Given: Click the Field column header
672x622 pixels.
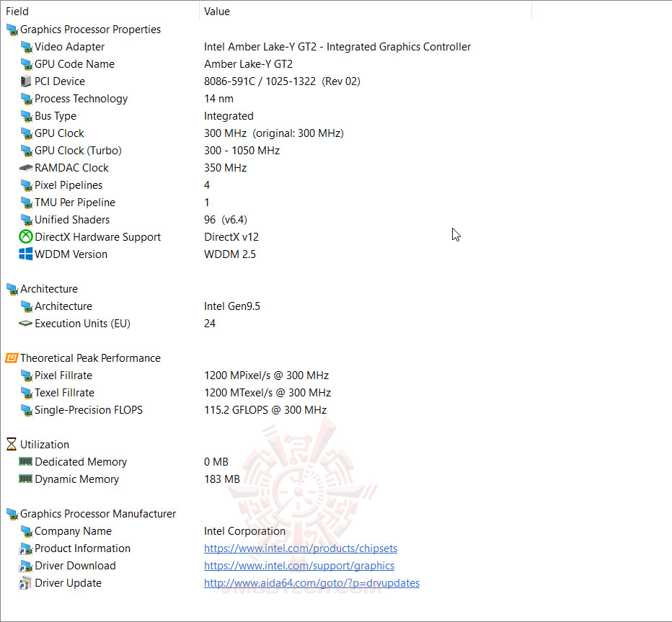Looking at the screenshot, I should click(100, 12).
